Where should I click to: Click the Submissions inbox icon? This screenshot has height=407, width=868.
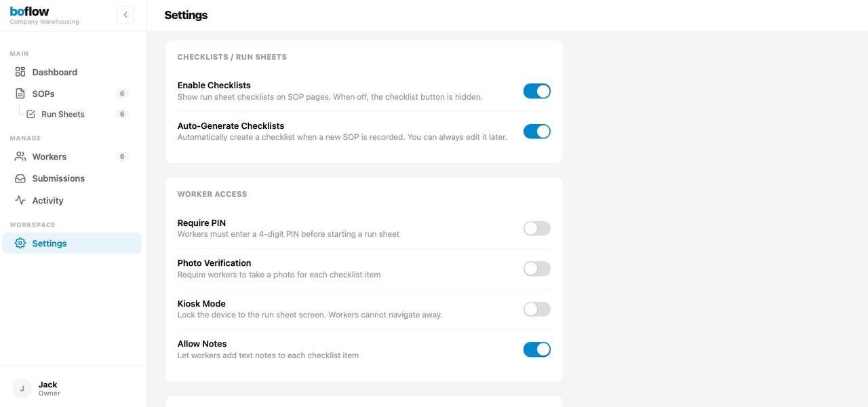point(20,178)
